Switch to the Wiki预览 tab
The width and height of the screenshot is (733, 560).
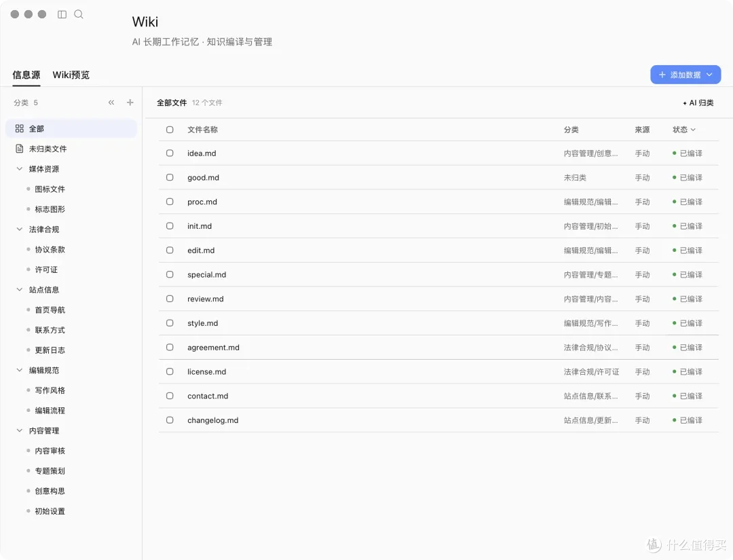coord(71,75)
